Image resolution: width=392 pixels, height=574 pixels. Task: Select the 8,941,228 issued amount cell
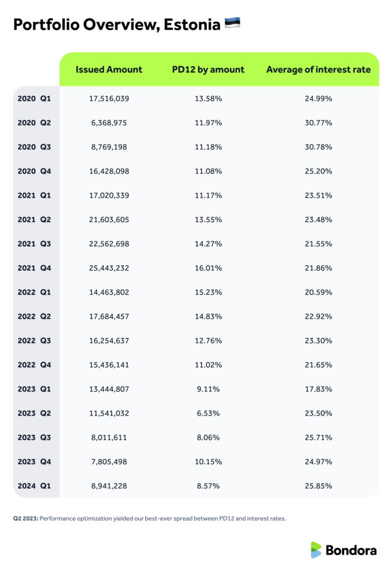(109, 486)
